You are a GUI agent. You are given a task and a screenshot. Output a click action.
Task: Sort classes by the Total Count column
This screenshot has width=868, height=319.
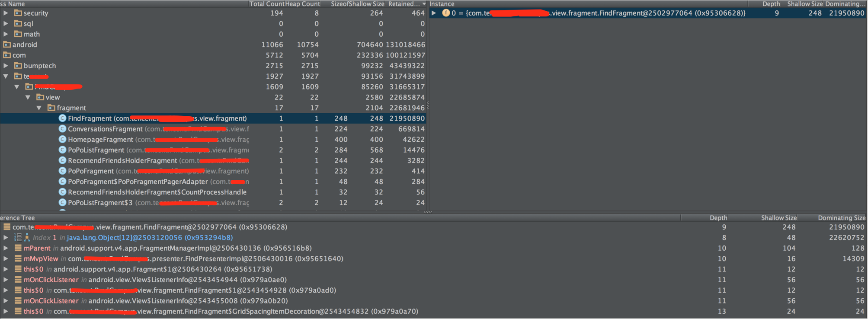267,4
